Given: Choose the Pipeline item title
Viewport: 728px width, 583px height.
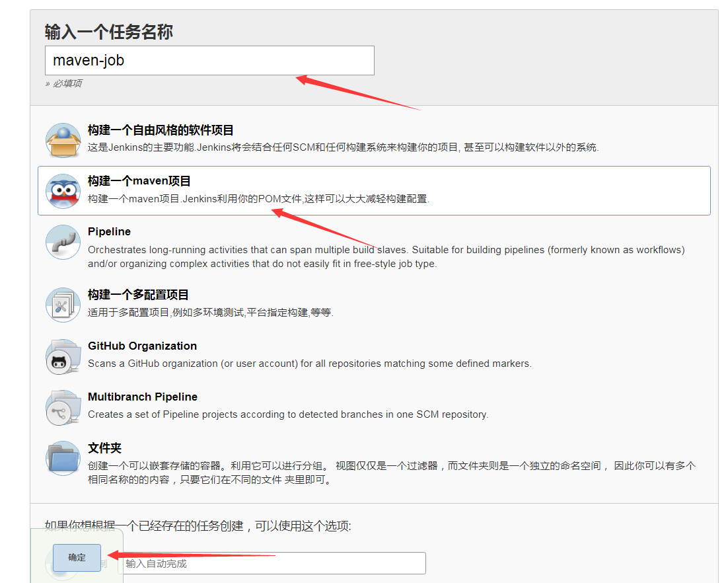Looking at the screenshot, I should pyautogui.click(x=109, y=231).
